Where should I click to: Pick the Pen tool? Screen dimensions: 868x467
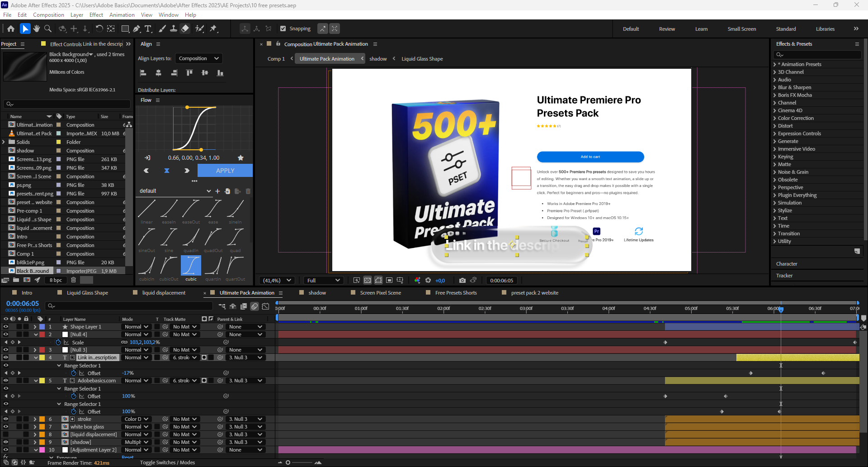(136, 29)
